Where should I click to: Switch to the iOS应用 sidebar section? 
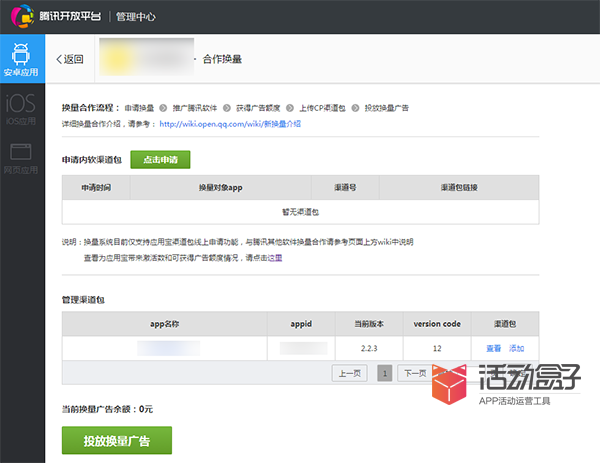(x=22, y=109)
